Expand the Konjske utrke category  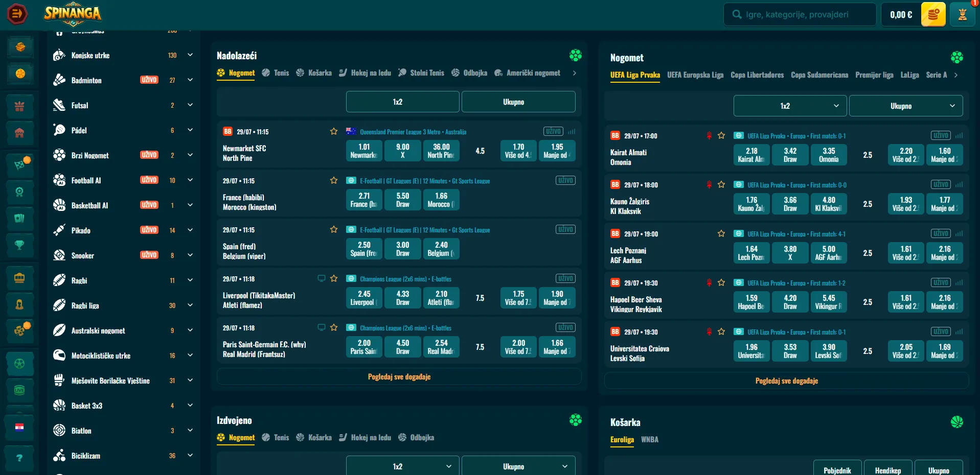click(x=190, y=55)
